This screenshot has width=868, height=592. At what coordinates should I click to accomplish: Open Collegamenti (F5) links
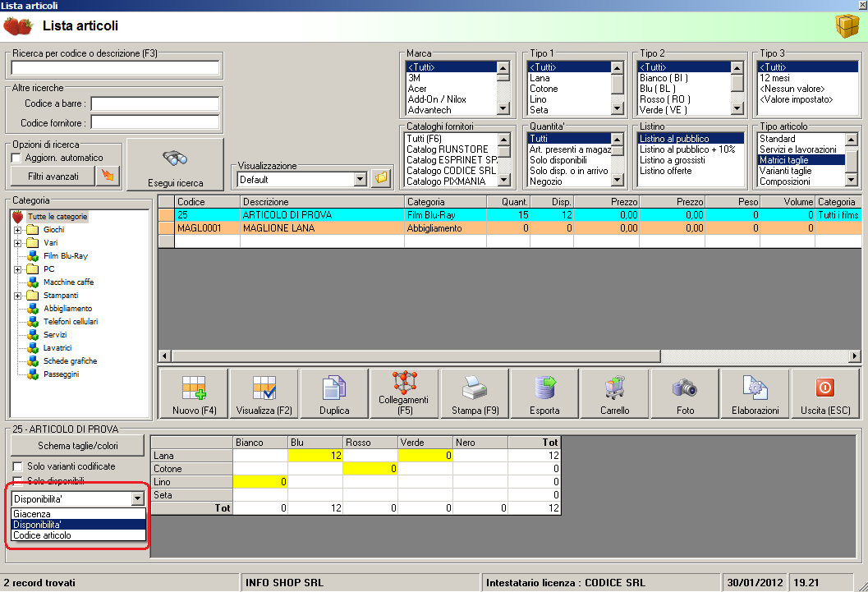pyautogui.click(x=404, y=394)
